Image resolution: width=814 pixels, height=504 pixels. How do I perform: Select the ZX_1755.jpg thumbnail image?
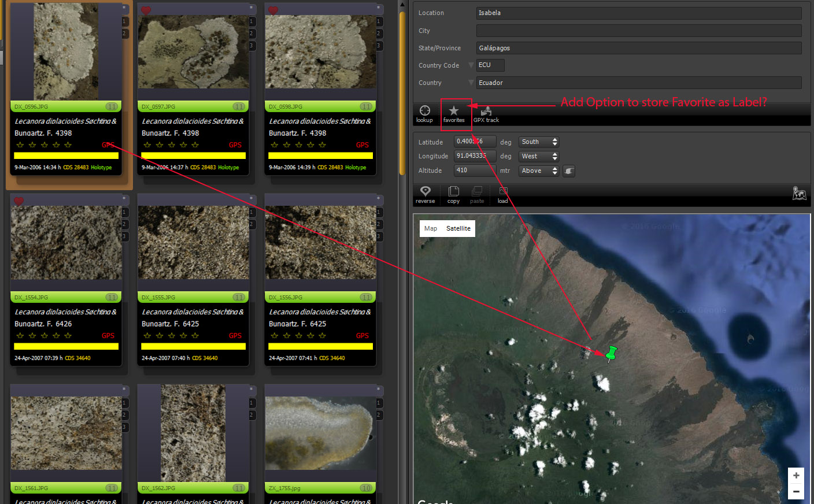tap(320, 433)
